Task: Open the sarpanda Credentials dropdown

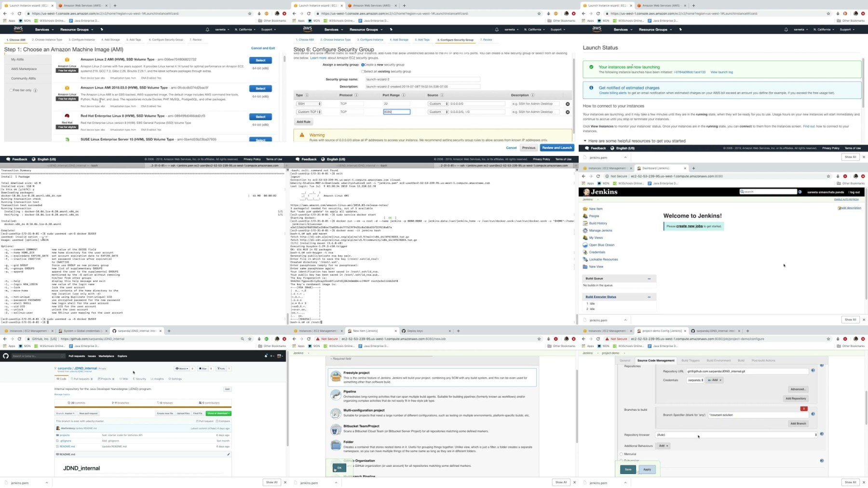Action: 695,380
